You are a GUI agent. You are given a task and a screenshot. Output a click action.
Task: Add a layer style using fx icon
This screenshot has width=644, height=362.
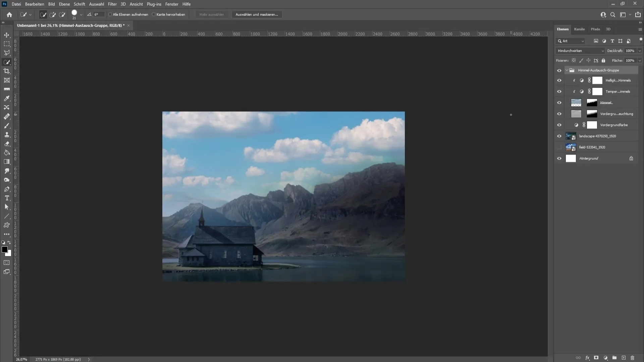coord(588,358)
